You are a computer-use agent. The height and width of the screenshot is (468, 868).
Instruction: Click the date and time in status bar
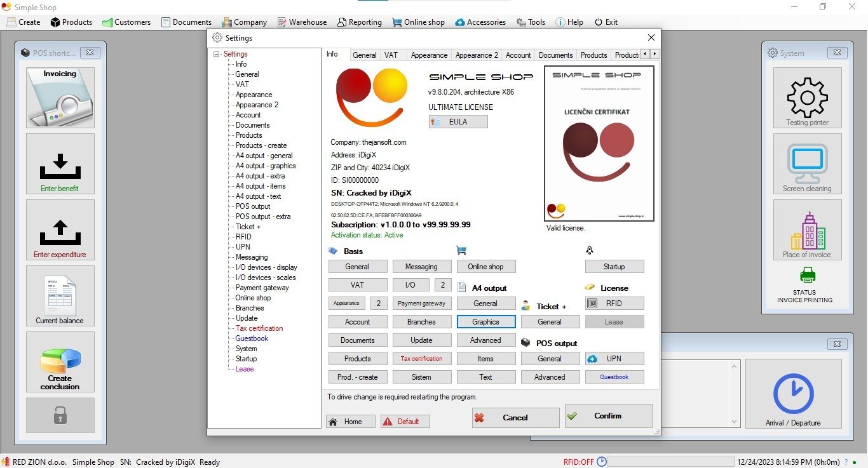[x=788, y=462]
